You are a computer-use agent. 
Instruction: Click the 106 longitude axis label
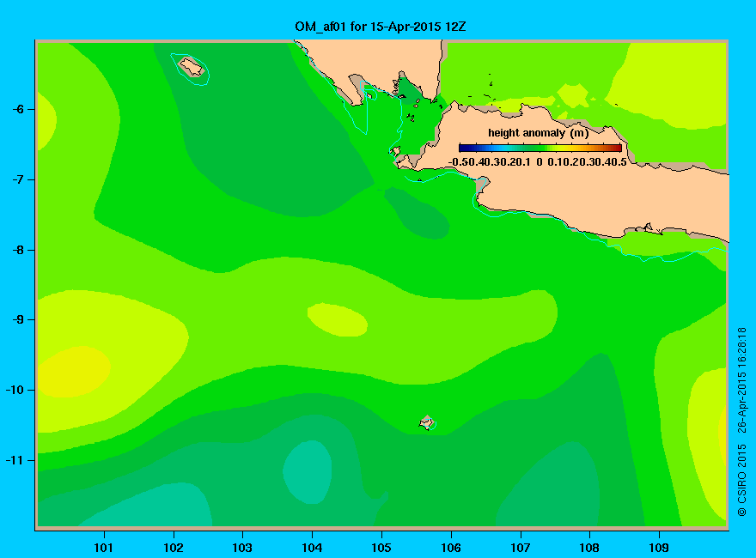coord(451,548)
